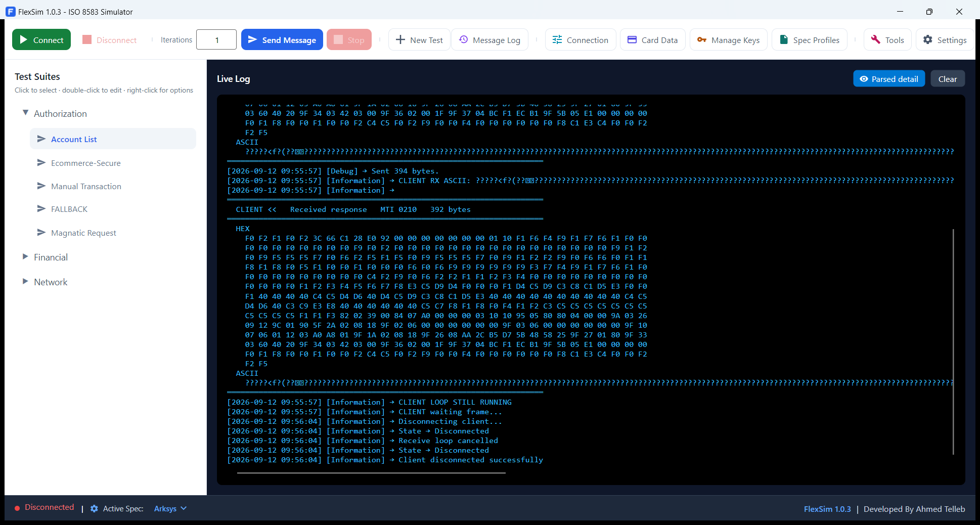Click 'Disconnecting client...' log line
Viewport: 980px width, 525px height.
coord(450,421)
